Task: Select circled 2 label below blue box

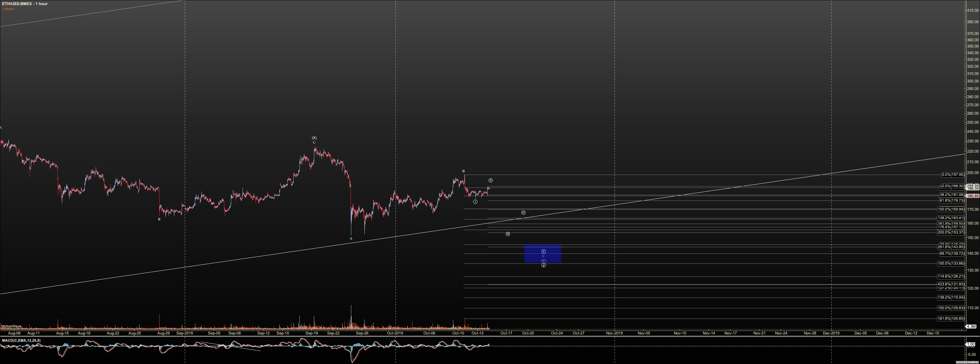Action: click(x=544, y=265)
